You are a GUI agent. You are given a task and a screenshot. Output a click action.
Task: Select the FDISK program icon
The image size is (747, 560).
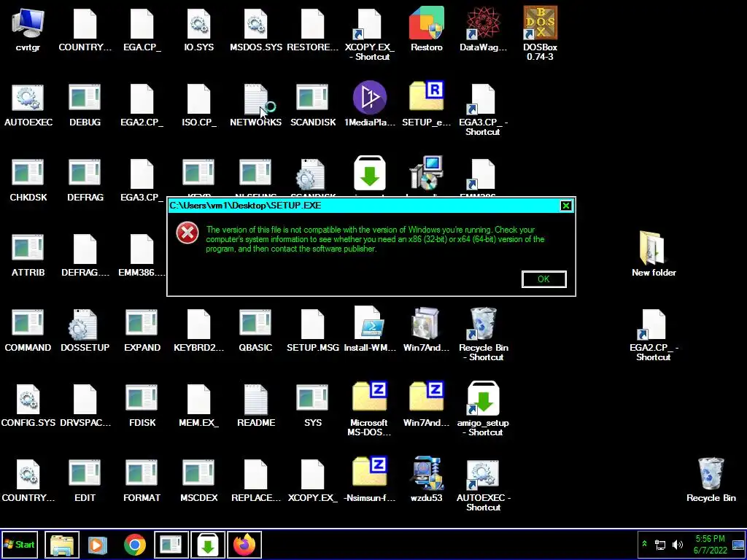coord(142,405)
